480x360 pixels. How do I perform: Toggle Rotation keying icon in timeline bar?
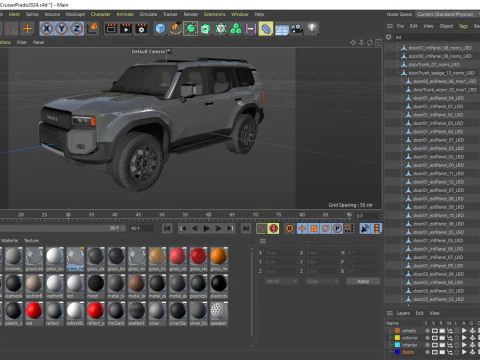point(326,228)
